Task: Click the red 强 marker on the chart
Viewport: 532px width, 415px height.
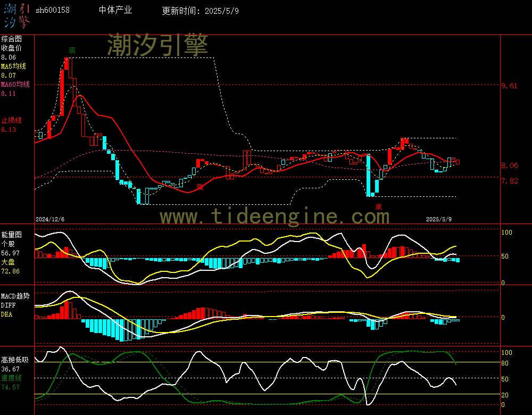Action: click(x=200, y=186)
